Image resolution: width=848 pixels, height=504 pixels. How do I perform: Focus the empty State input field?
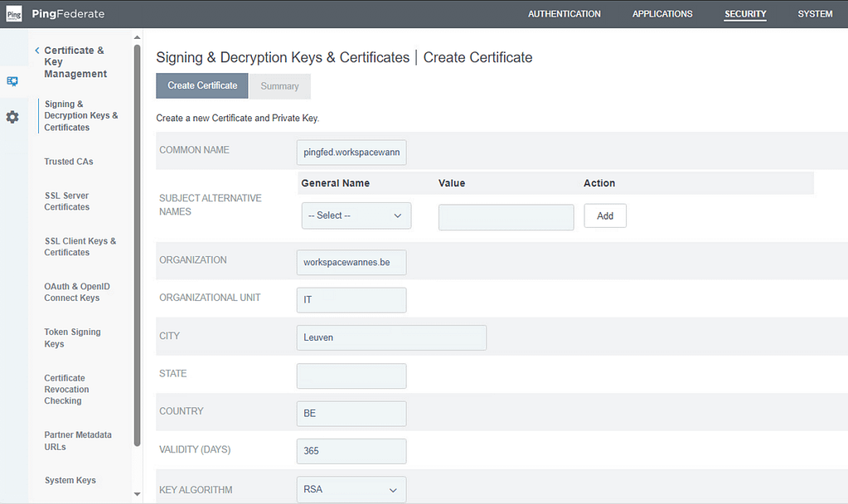(351, 376)
